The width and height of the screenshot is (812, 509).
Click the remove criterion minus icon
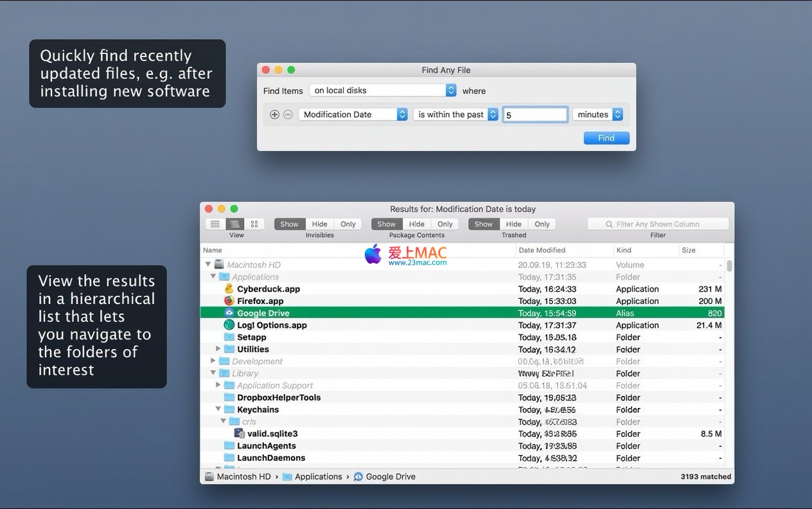point(288,114)
